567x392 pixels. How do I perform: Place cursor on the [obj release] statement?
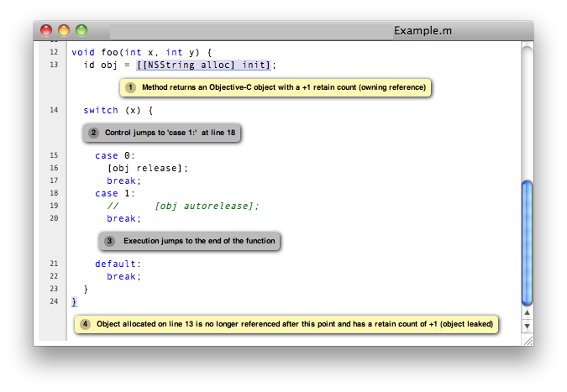(147, 168)
